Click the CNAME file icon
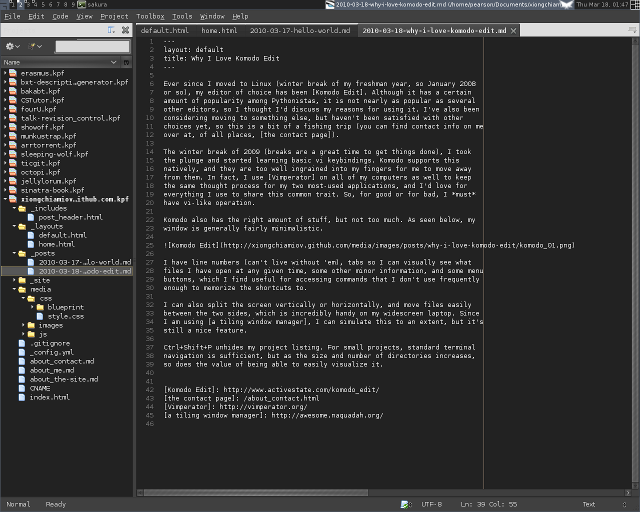The height and width of the screenshot is (512, 640). point(22,388)
